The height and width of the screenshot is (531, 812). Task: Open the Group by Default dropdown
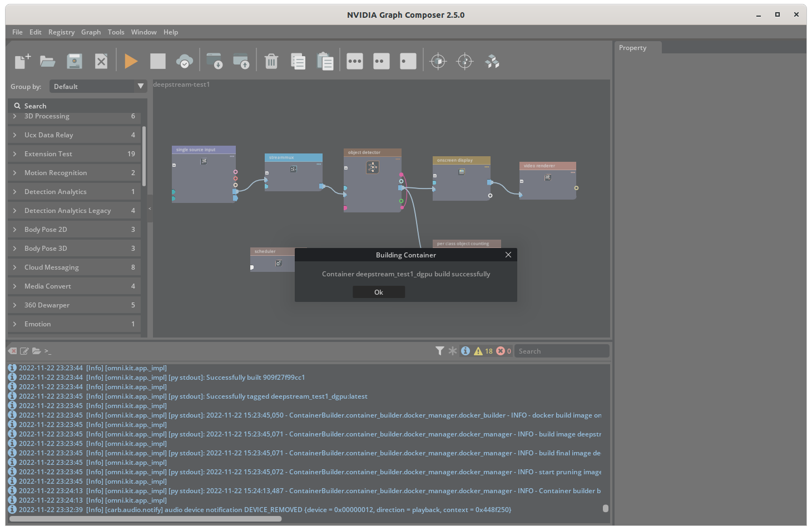[98, 86]
